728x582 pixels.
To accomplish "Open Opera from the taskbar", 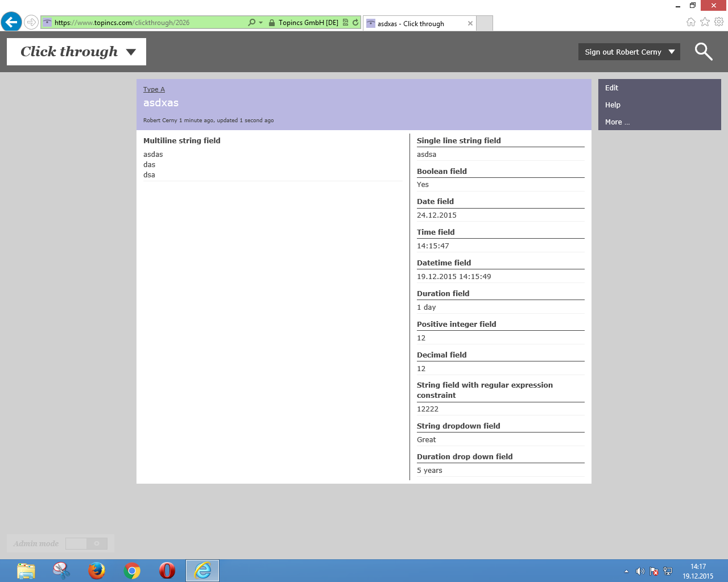I will [167, 570].
